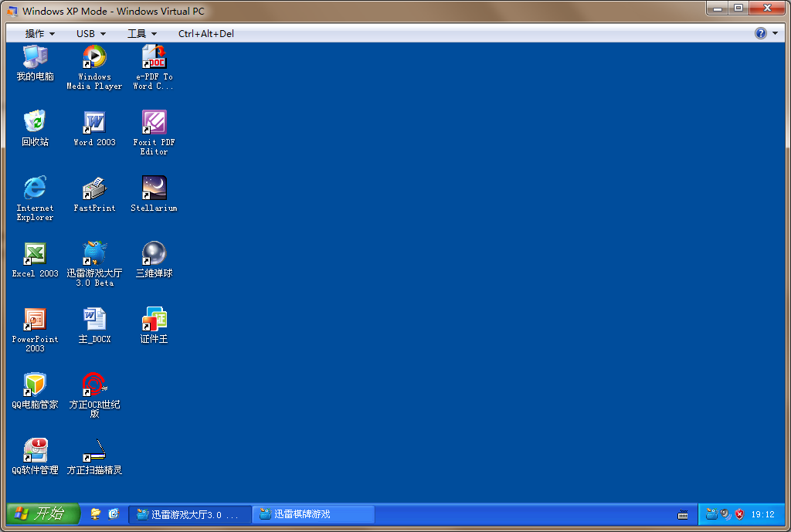791x532 pixels.
Task: Select the Word 2003 shortcut
Action: coord(94,129)
